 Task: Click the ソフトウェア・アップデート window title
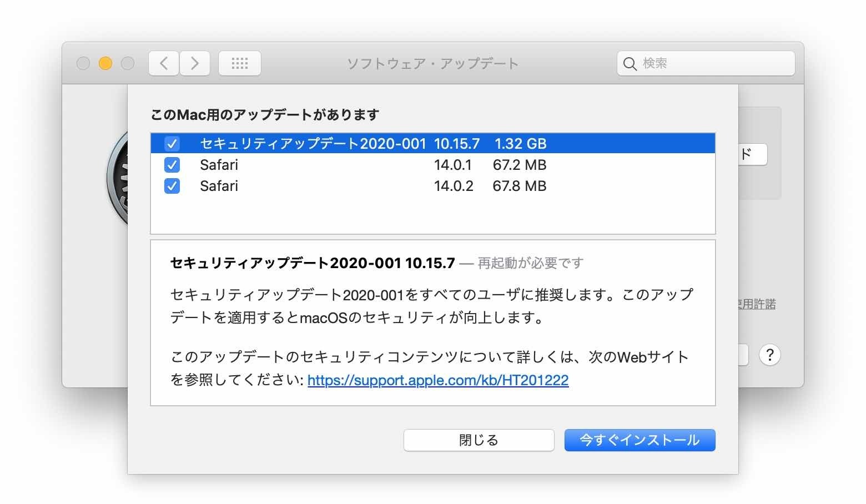click(432, 63)
